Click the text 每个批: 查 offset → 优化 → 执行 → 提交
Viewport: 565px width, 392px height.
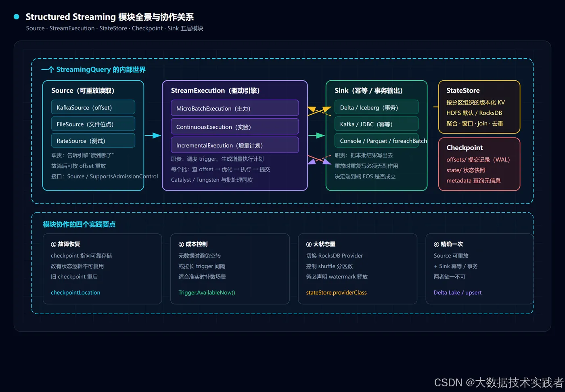(221, 169)
